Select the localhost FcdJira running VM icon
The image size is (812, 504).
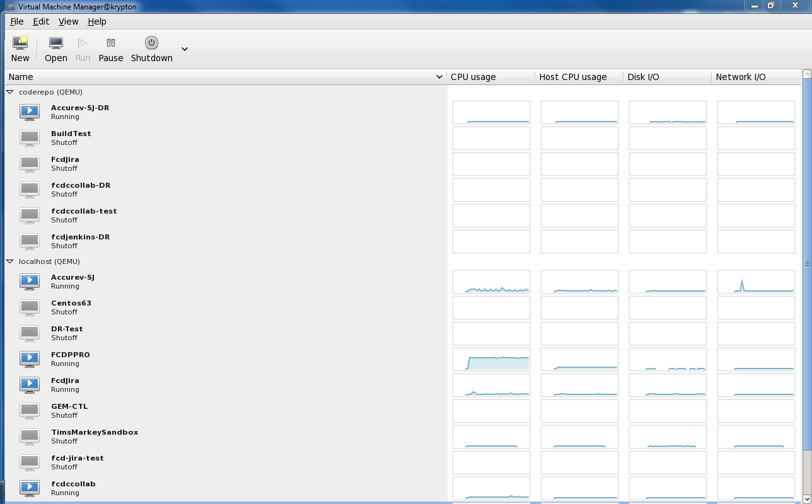click(x=30, y=385)
